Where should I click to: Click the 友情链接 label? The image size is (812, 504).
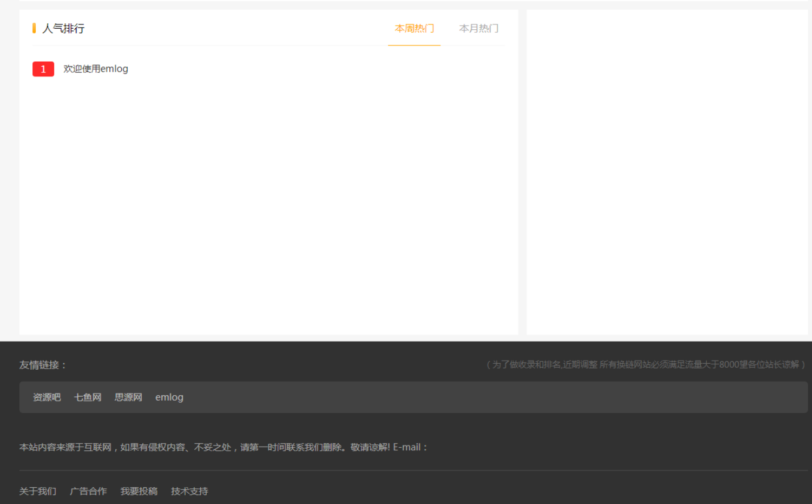43,365
